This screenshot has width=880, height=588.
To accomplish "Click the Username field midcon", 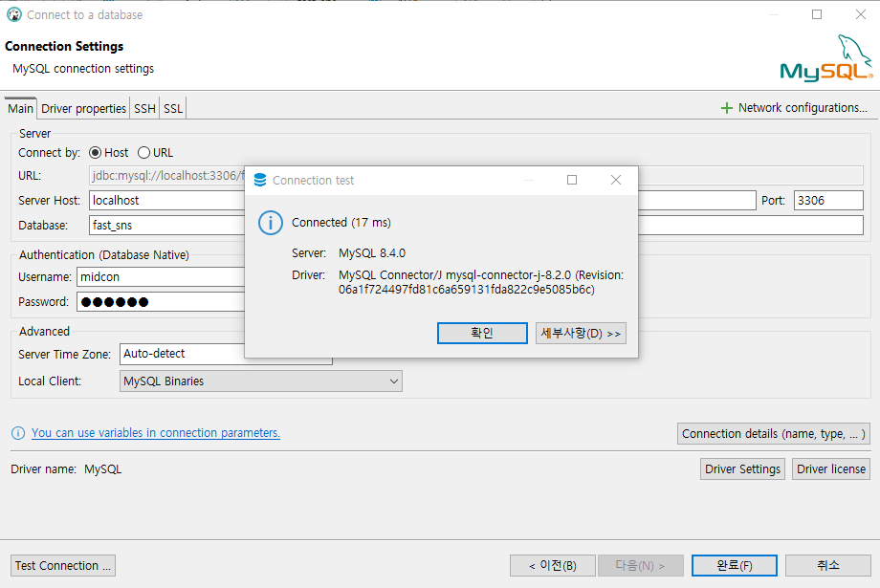I will click(x=161, y=277).
